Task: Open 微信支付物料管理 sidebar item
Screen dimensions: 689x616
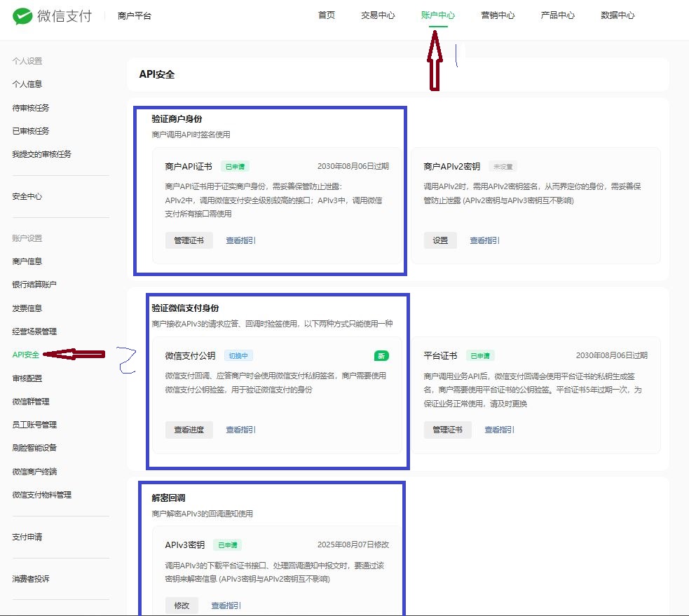Action: pos(42,495)
